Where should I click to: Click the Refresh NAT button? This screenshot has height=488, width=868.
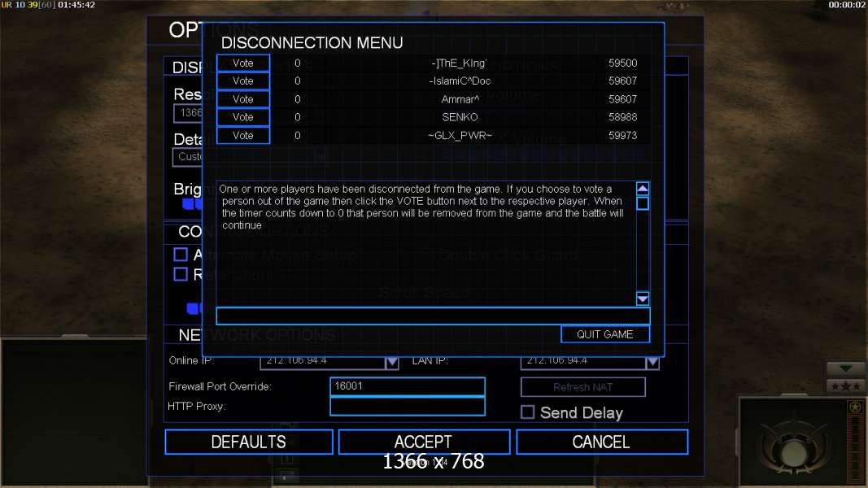[583, 387]
